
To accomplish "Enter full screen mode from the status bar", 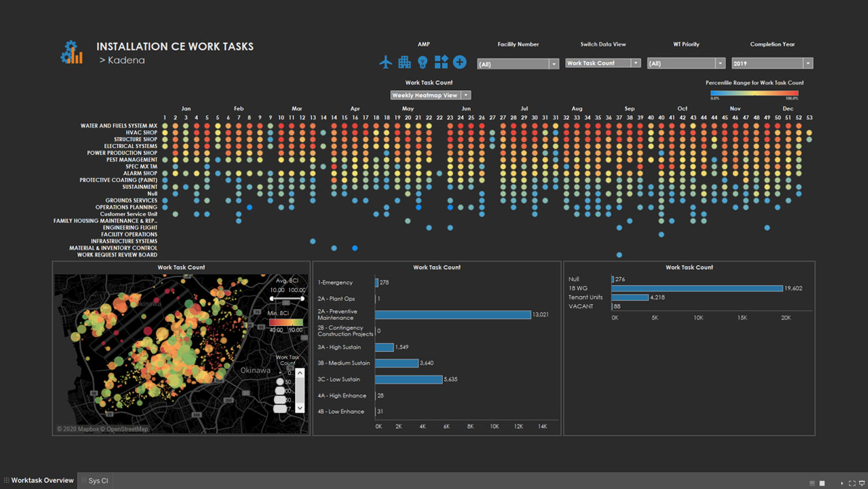I will [852, 483].
